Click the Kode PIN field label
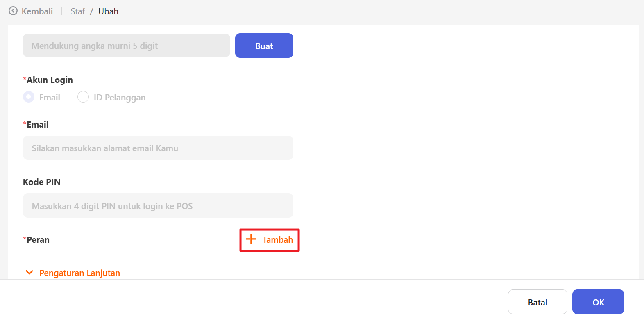This screenshot has height=319, width=644. (42, 182)
